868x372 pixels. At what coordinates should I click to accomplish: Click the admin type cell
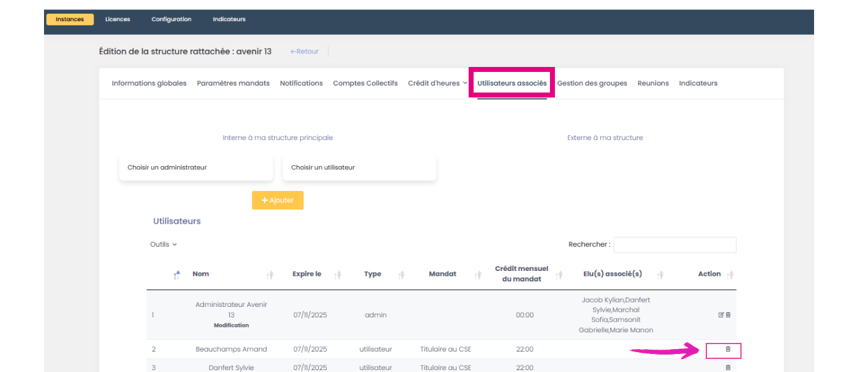(376, 315)
